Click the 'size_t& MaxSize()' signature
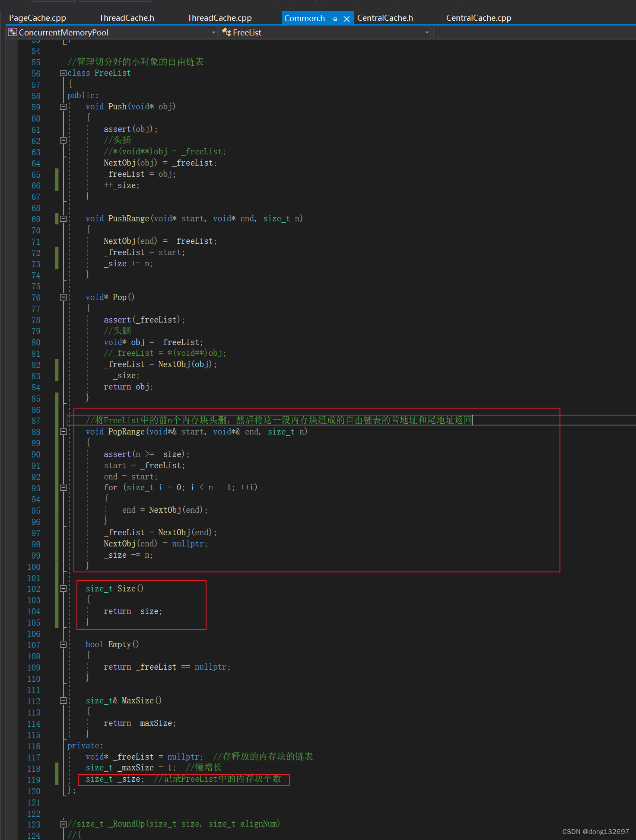This screenshot has height=840, width=636. [x=124, y=701]
